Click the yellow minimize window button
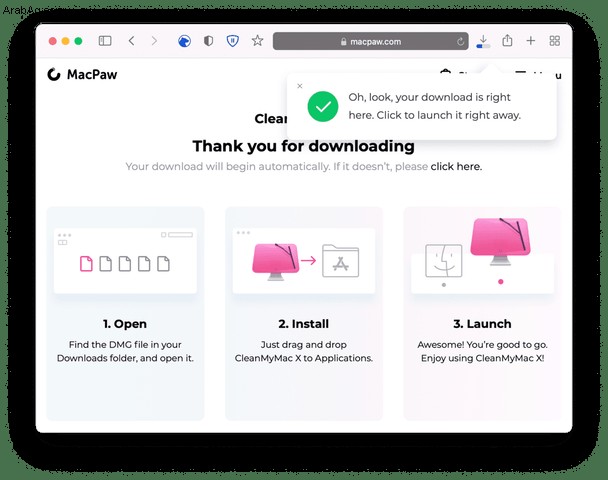 pos(66,41)
